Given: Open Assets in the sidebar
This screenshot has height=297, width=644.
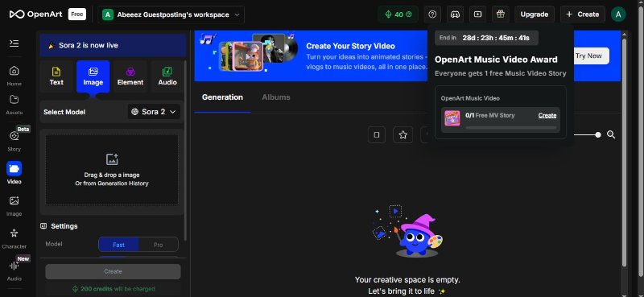Looking at the screenshot, I should coord(14,105).
